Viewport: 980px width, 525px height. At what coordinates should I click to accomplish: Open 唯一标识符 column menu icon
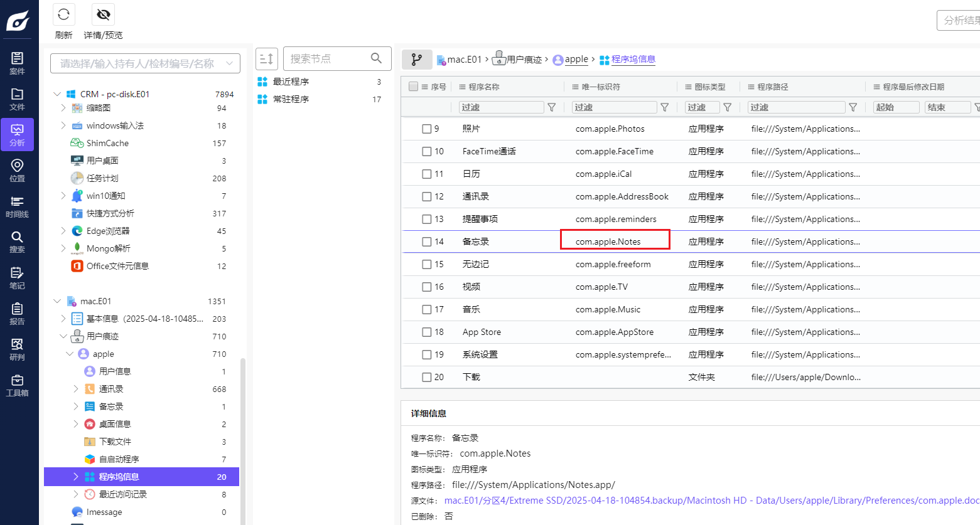(x=576, y=87)
